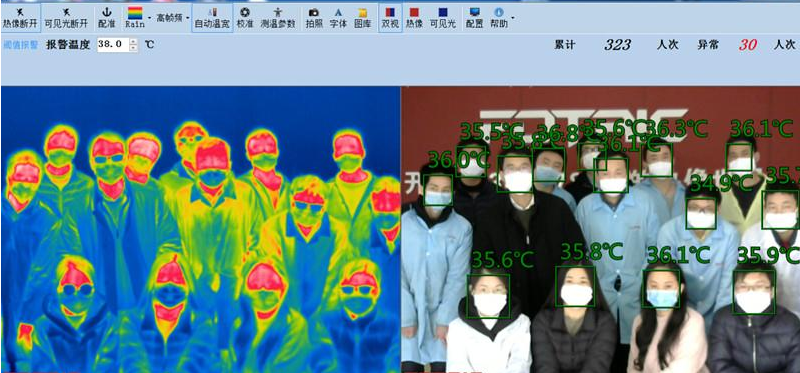The image size is (800, 373).
Task: Toggle the 自动温宽 auto temperature span
Action: [212, 18]
